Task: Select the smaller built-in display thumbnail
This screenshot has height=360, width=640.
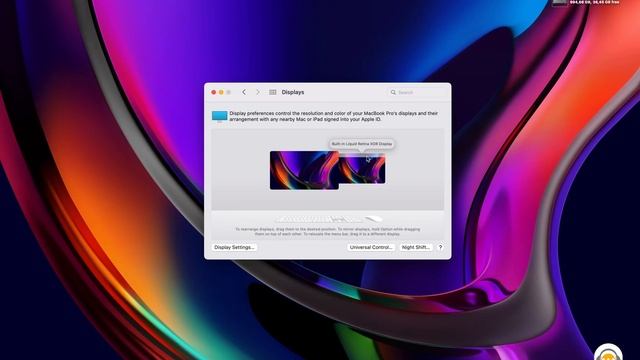Action: (x=362, y=169)
